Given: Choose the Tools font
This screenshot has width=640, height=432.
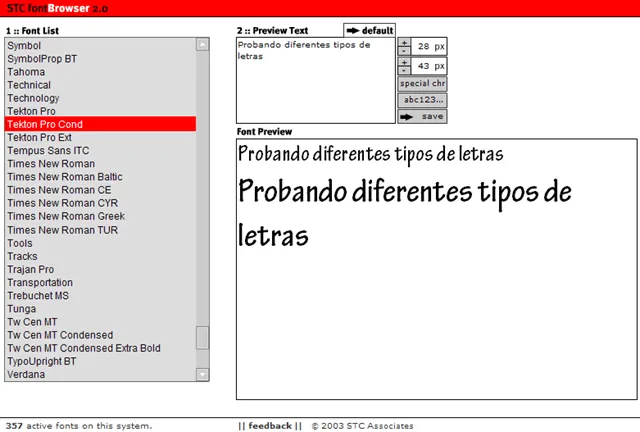Looking at the screenshot, I should (x=100, y=243).
